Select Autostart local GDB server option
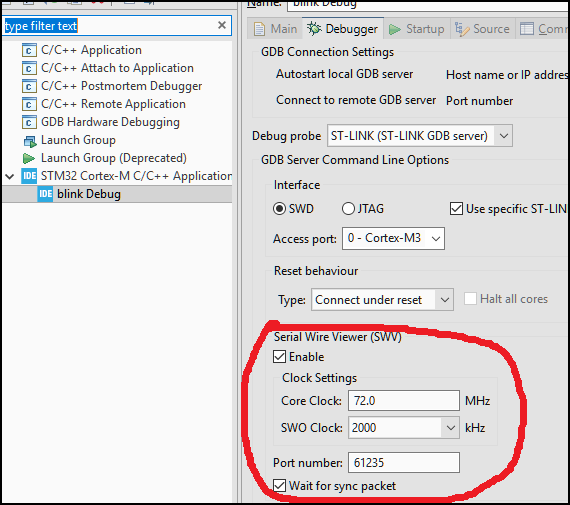 pyautogui.click(x=344, y=74)
